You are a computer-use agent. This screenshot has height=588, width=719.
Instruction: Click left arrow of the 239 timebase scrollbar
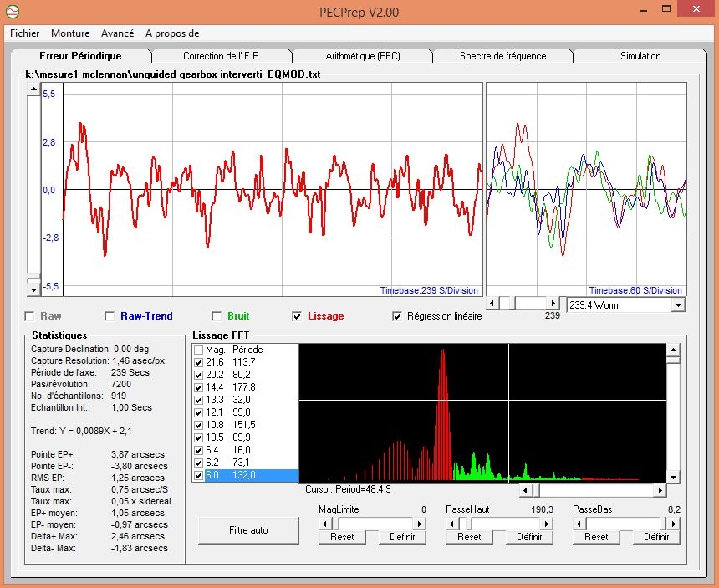[x=492, y=303]
